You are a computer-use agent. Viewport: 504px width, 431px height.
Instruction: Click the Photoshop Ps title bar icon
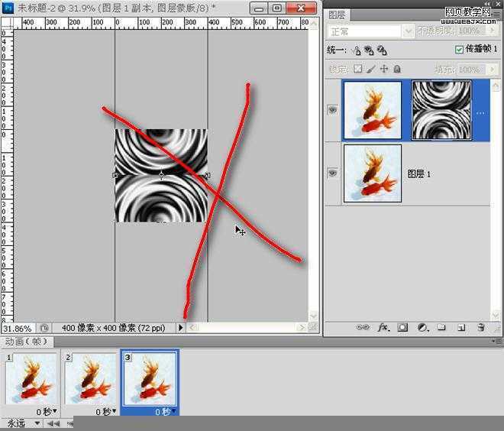(x=8, y=8)
